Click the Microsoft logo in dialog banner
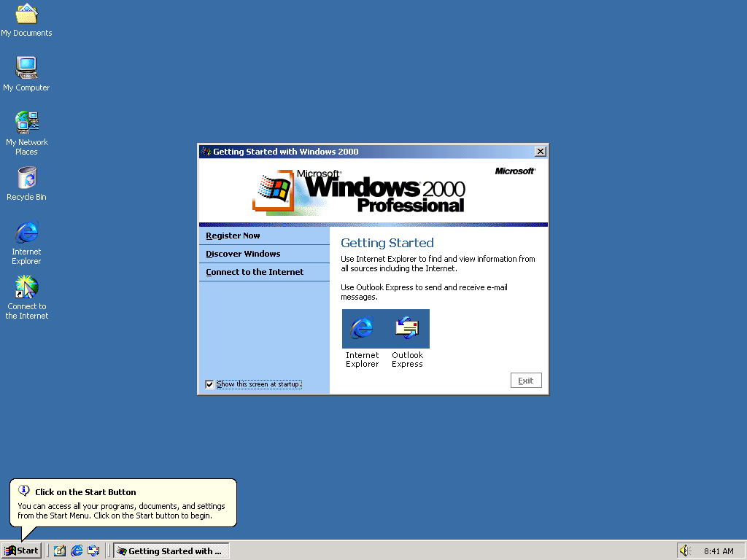The image size is (747, 560). [515, 171]
